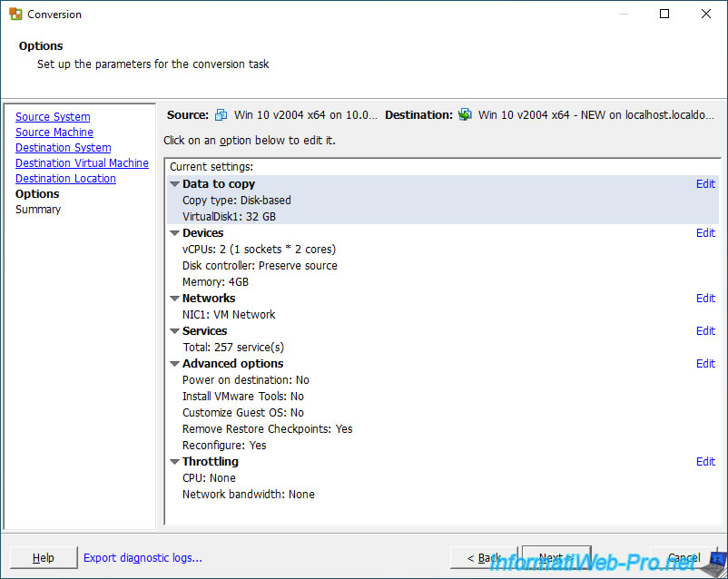Screen dimensions: 728x579
Task: Collapse the Data to copy section
Action: [x=174, y=184]
